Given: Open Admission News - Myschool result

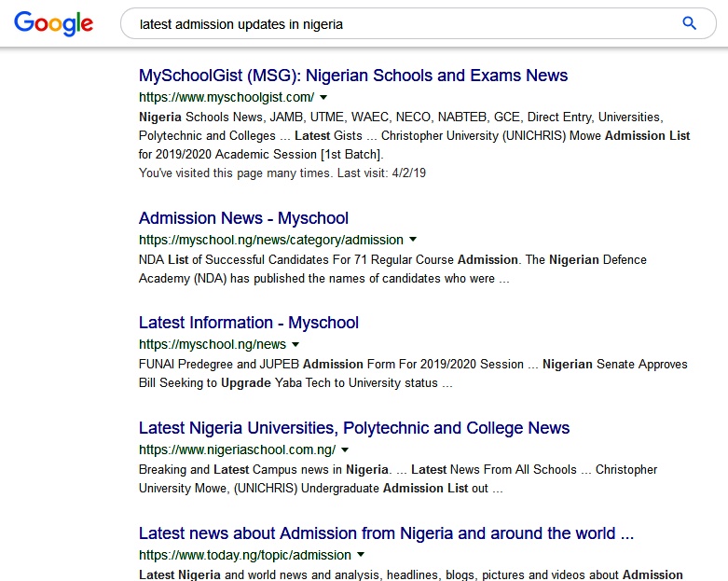Looking at the screenshot, I should pos(243,218).
